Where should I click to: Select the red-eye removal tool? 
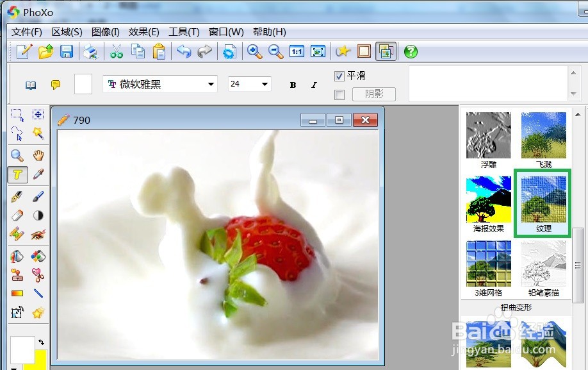click(x=38, y=235)
